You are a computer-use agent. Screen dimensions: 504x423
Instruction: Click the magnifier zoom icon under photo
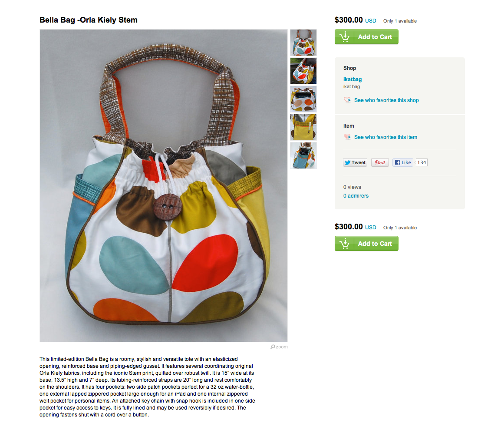pyautogui.click(x=273, y=347)
